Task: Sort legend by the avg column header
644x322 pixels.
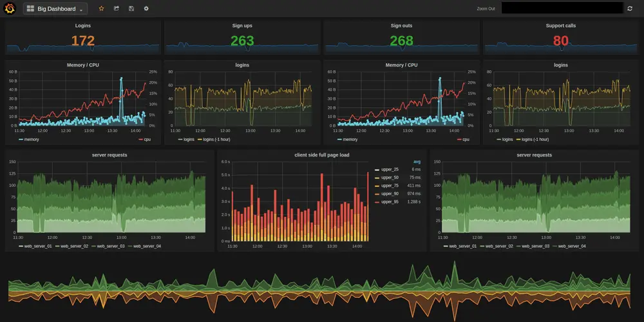Action: tap(417, 162)
